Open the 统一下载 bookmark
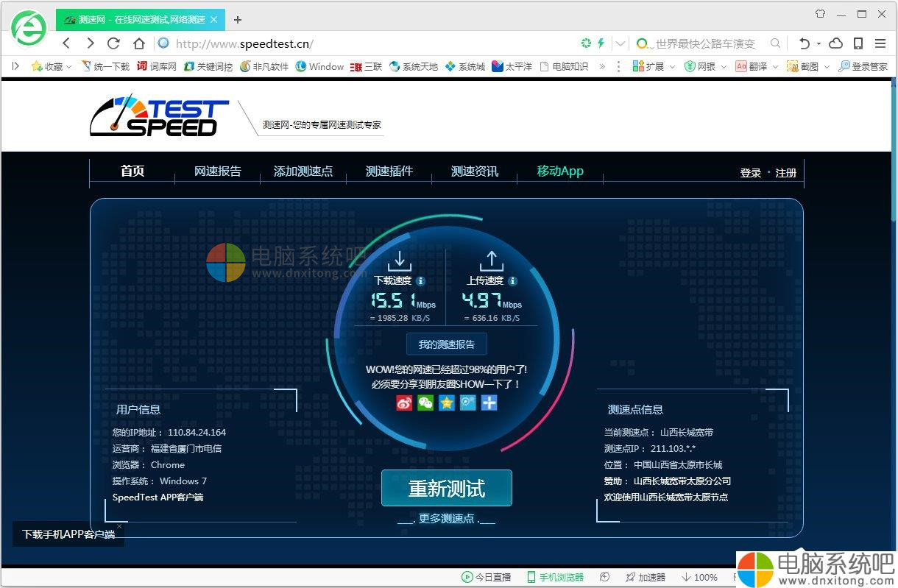The image size is (898, 588). point(105,66)
